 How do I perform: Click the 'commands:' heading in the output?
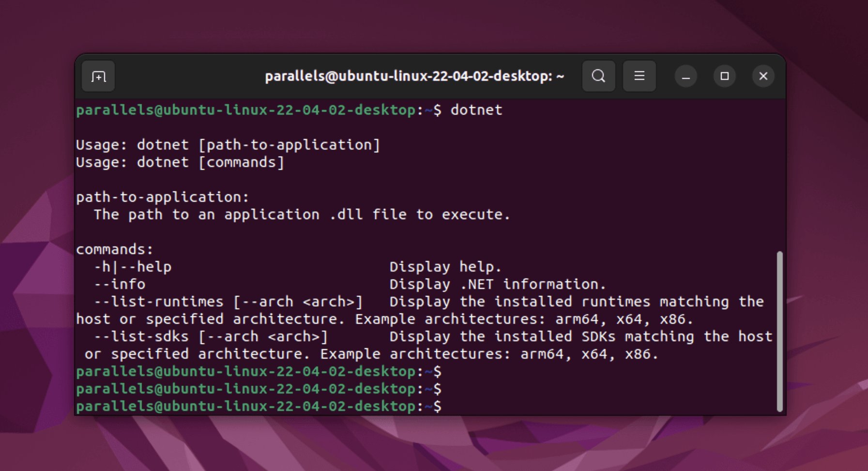coord(114,249)
